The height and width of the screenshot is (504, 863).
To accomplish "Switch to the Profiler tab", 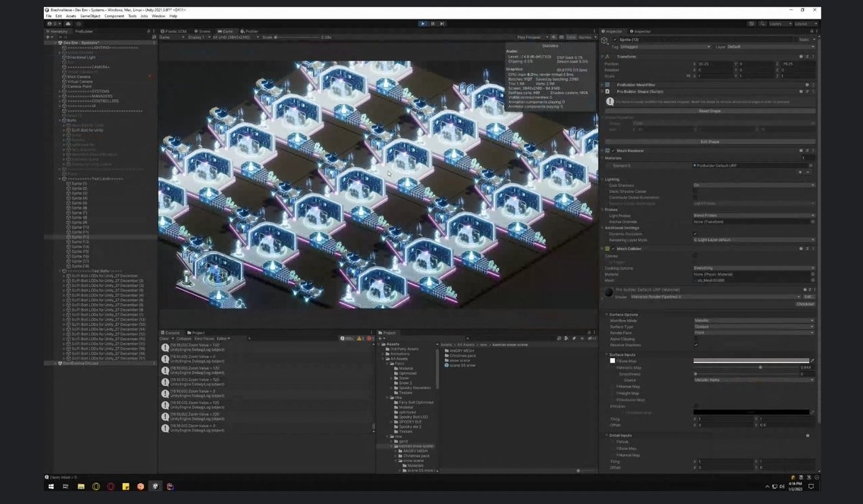I will click(250, 32).
